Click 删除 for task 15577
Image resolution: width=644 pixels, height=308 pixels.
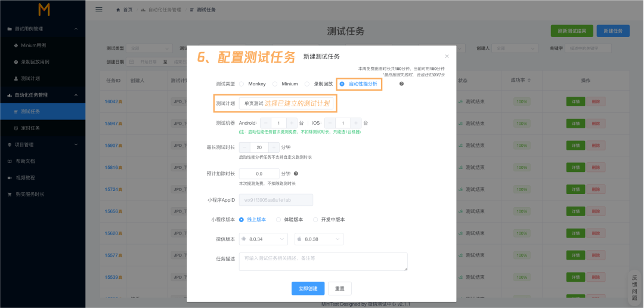[x=596, y=255]
